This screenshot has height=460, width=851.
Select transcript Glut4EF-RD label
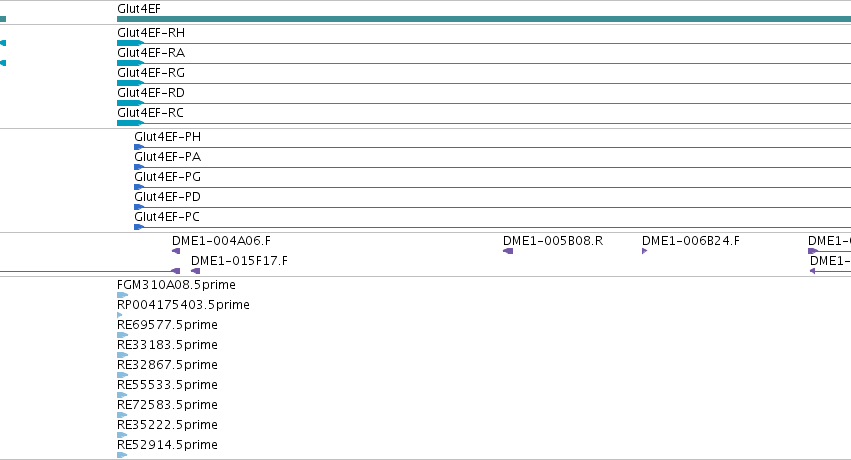151,93
